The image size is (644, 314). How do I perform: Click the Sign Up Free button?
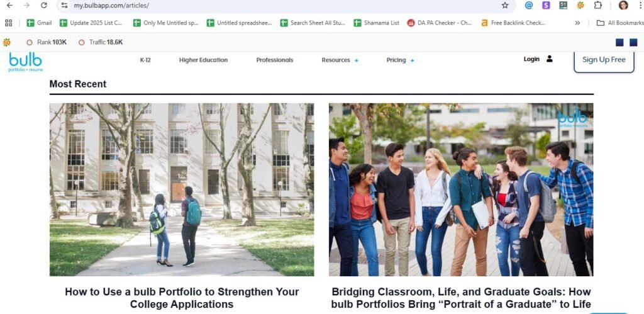click(x=604, y=60)
